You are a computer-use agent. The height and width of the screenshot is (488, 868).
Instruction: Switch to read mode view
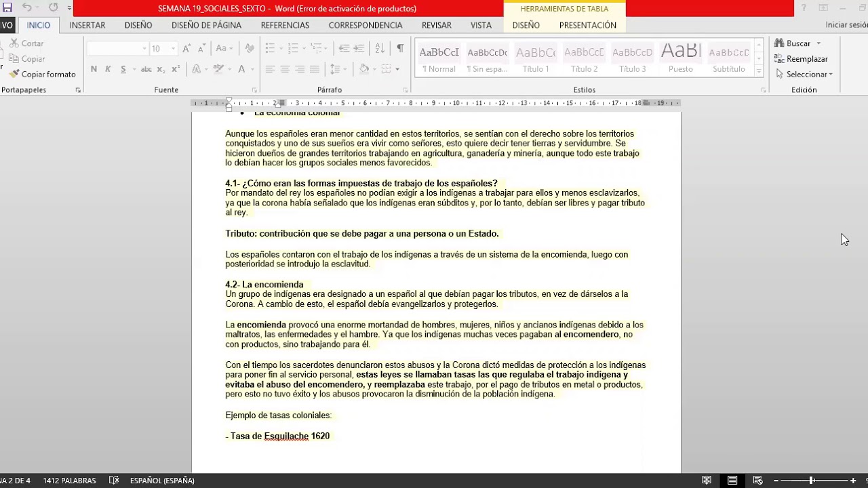click(707, 481)
